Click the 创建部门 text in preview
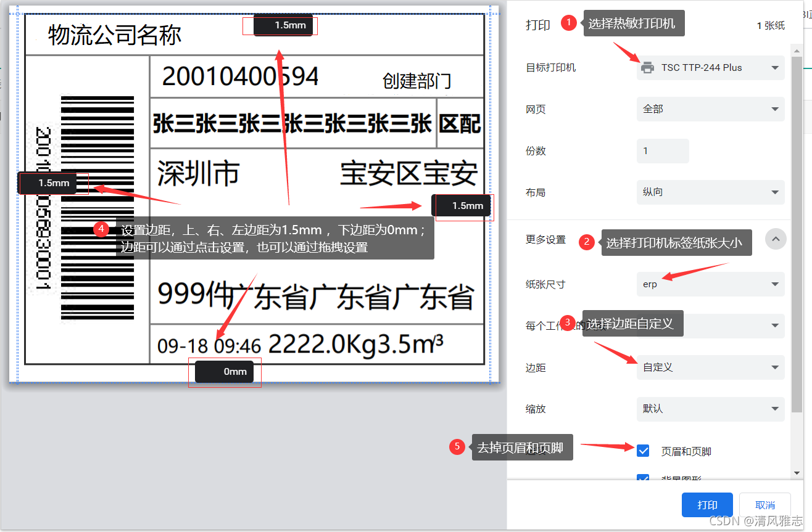The height and width of the screenshot is (532, 812). [x=417, y=81]
